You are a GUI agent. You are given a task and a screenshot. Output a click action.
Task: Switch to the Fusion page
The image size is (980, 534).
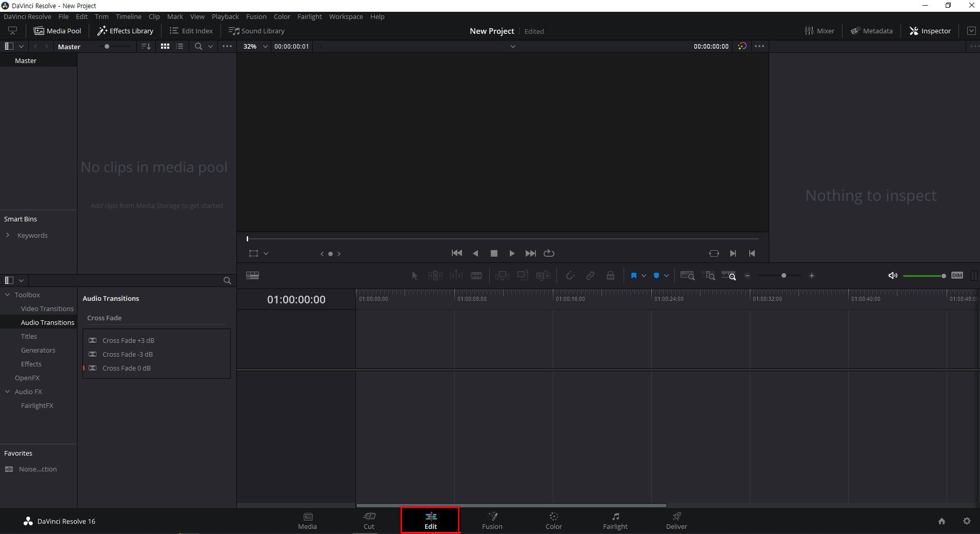(x=492, y=521)
